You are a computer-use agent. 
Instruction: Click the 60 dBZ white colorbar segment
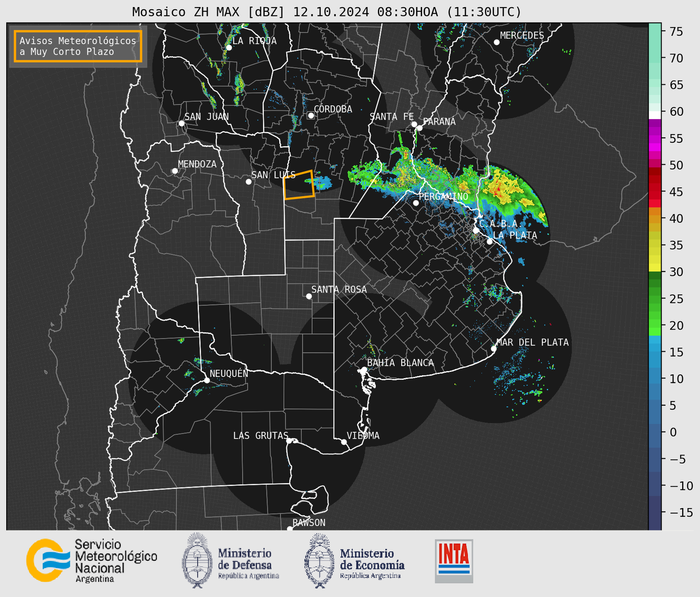(x=654, y=115)
